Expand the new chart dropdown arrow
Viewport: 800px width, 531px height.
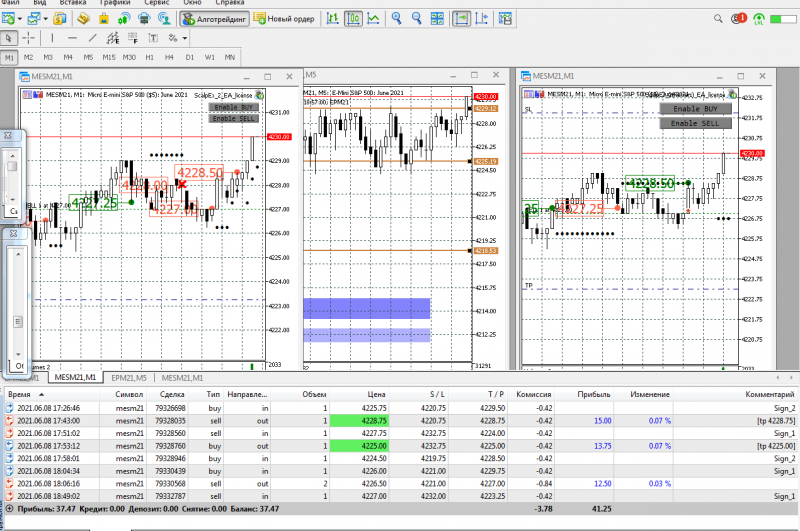19,19
